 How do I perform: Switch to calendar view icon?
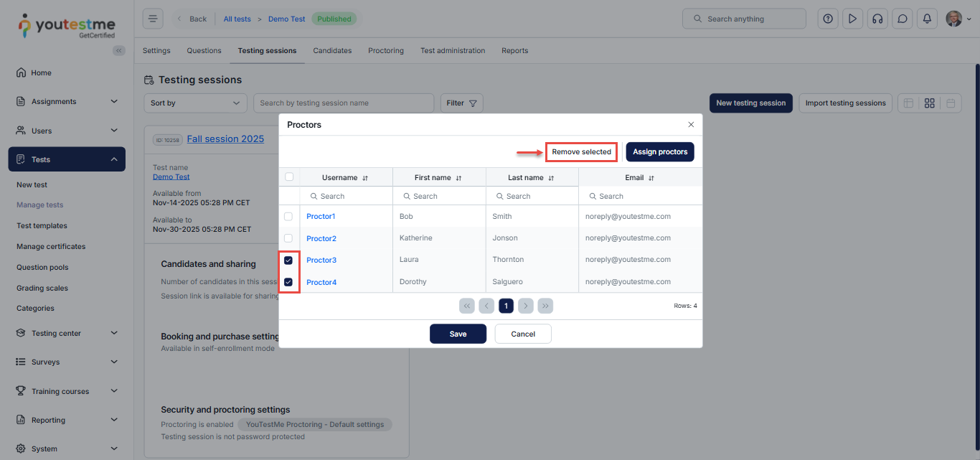coord(951,103)
